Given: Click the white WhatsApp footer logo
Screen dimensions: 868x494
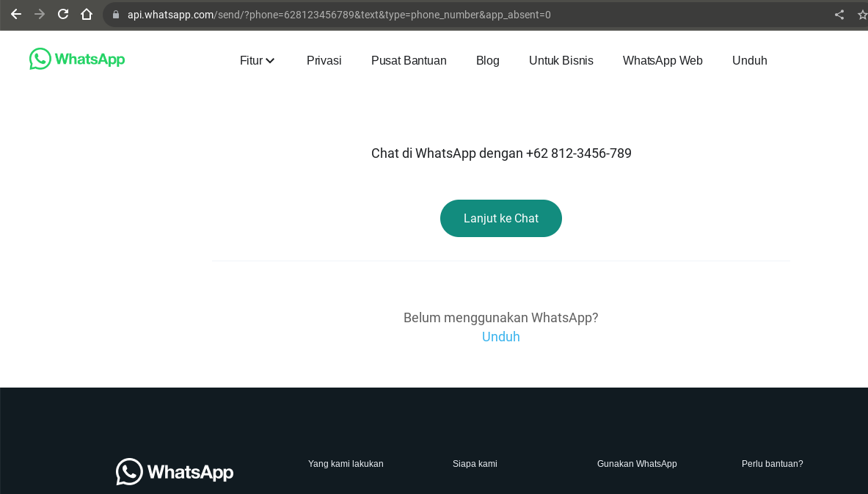Looking at the screenshot, I should [x=175, y=471].
